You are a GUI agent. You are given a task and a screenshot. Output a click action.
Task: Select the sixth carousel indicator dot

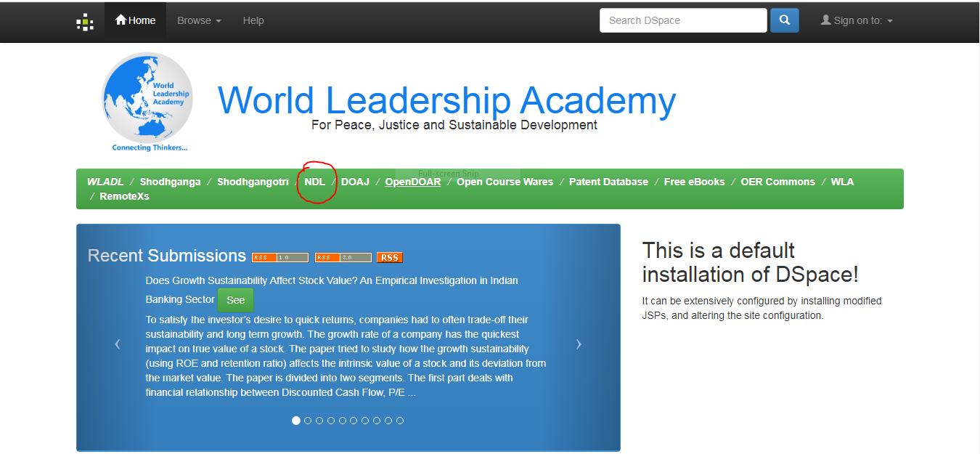point(354,421)
